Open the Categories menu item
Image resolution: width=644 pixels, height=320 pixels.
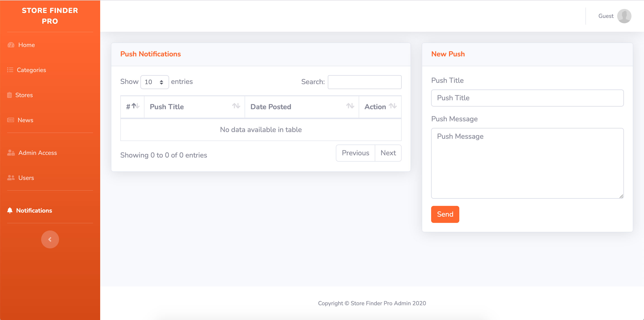[31, 70]
